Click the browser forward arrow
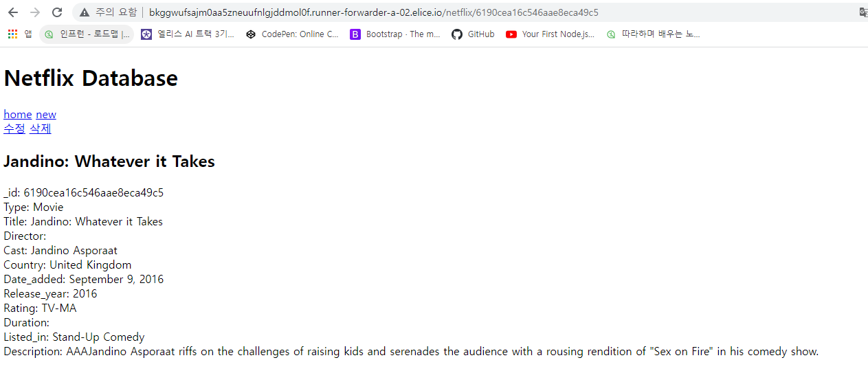This screenshot has width=868, height=371. click(35, 12)
